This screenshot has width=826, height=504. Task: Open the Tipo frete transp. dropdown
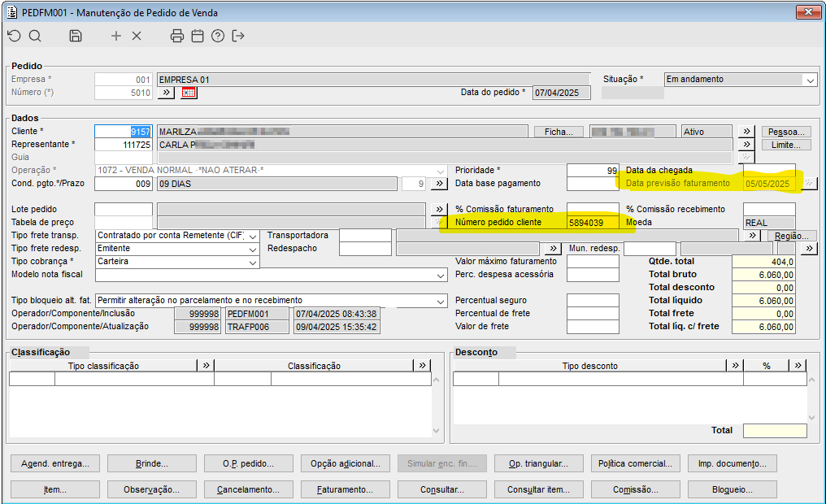(x=253, y=236)
